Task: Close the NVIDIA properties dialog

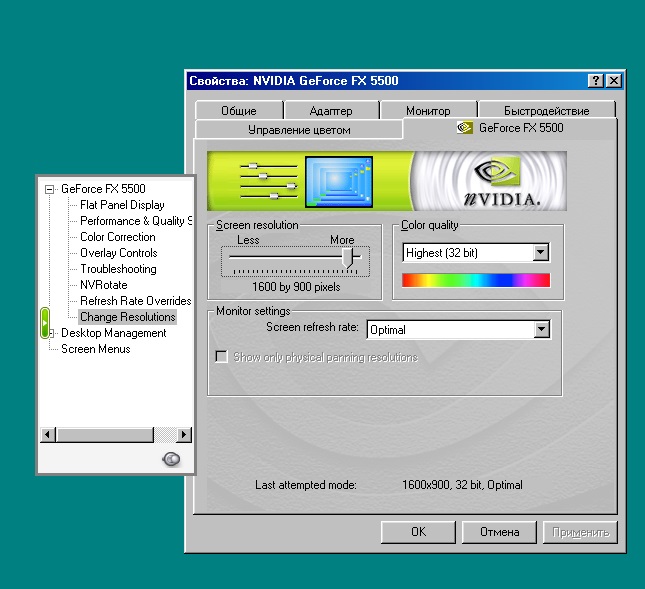Action: coord(614,81)
